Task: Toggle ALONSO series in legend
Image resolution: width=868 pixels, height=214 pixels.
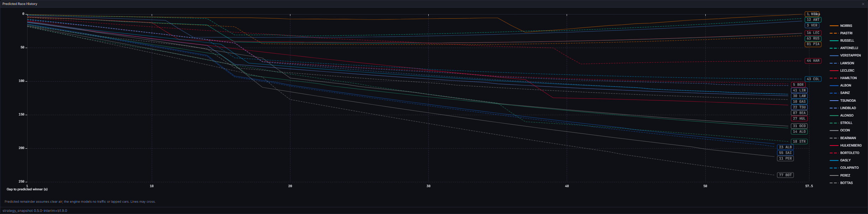Action: tap(842, 115)
